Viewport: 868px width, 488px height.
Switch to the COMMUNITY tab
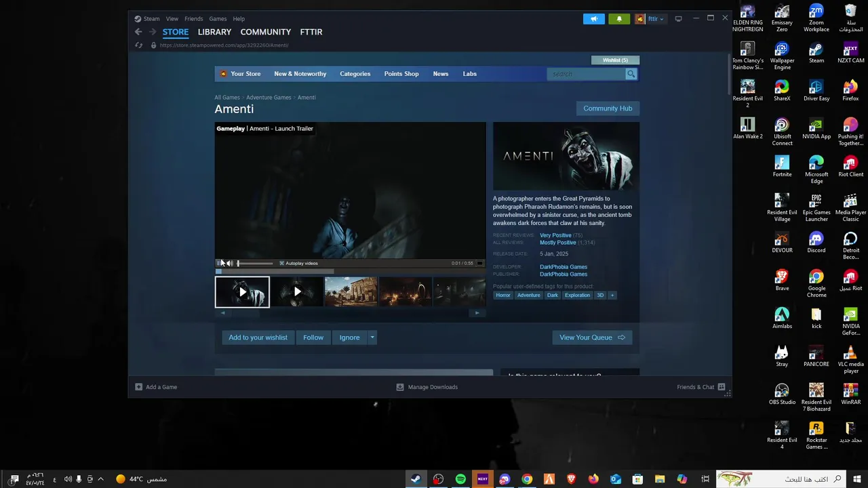tap(266, 32)
